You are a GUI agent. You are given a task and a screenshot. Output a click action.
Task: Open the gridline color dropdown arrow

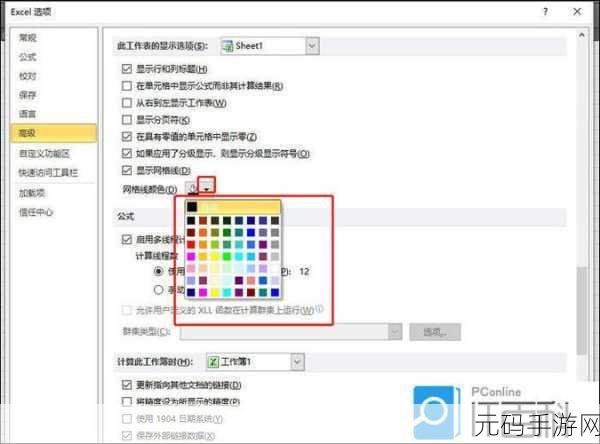(207, 188)
